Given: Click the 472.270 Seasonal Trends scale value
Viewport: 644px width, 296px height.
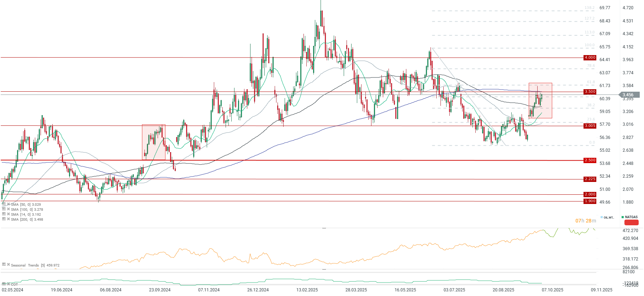Looking at the screenshot, I should tap(630, 231).
